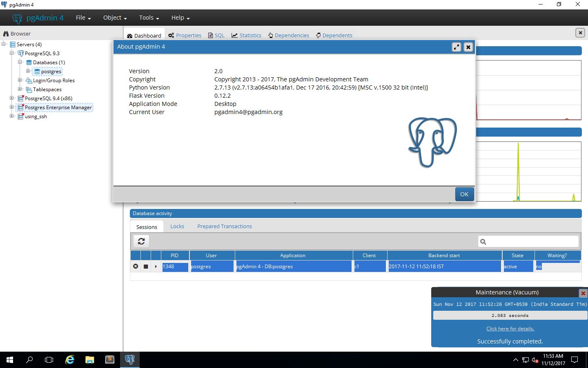Expand the postgres database node

click(28, 71)
